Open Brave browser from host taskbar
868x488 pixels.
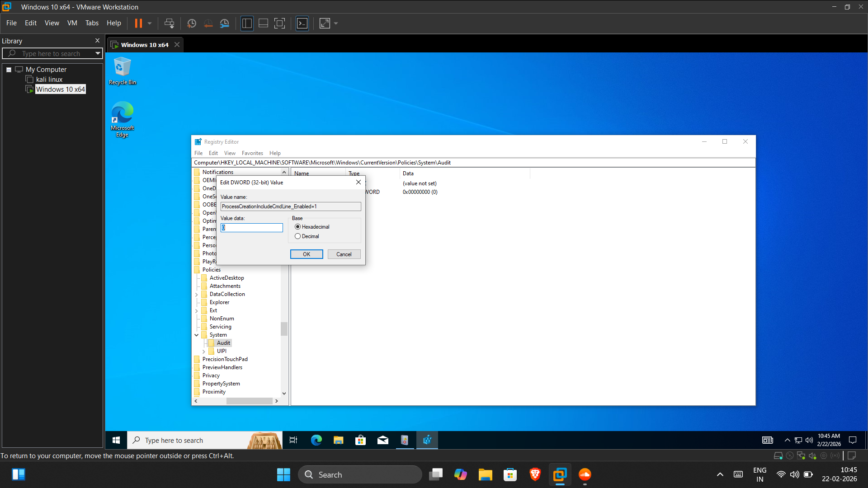[535, 474]
